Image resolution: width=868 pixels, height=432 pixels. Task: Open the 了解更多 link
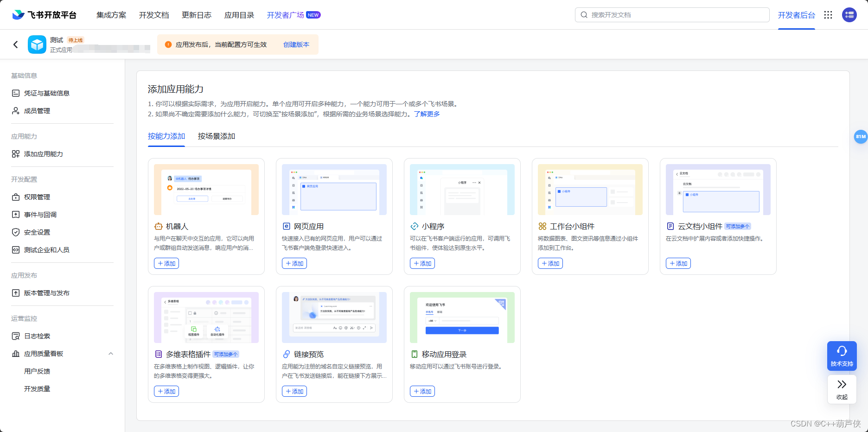tap(427, 114)
